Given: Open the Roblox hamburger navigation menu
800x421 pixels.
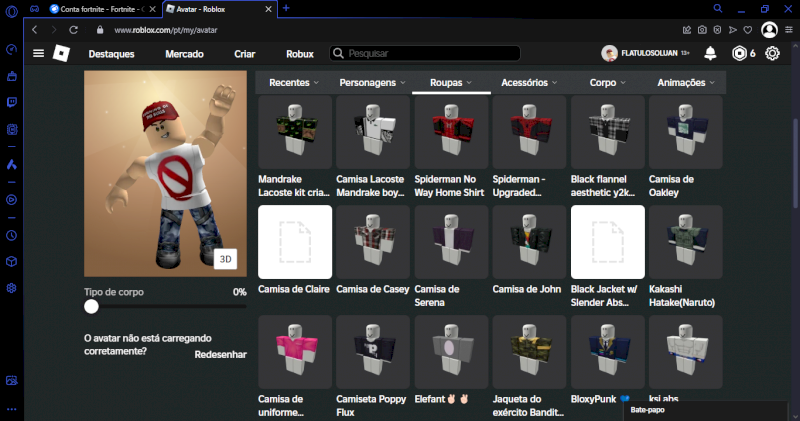Looking at the screenshot, I should coord(38,53).
